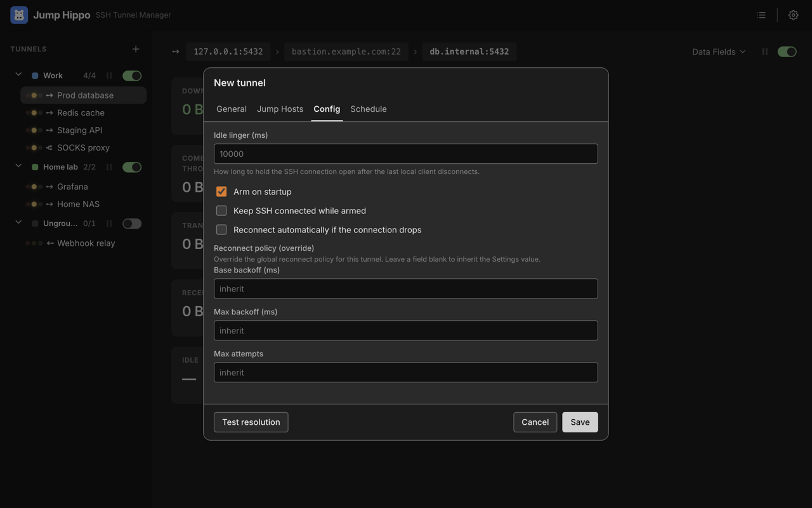Toggle the Prod database tunnel switch at top right

(x=787, y=51)
